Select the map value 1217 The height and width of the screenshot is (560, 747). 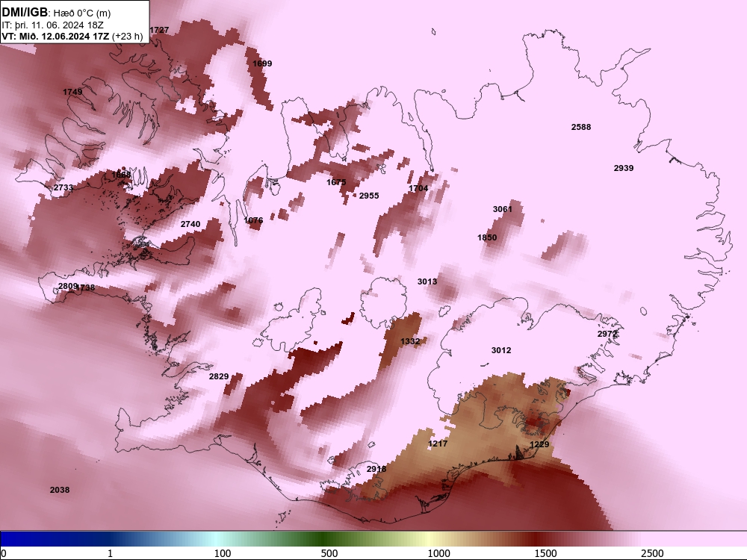pyautogui.click(x=437, y=444)
